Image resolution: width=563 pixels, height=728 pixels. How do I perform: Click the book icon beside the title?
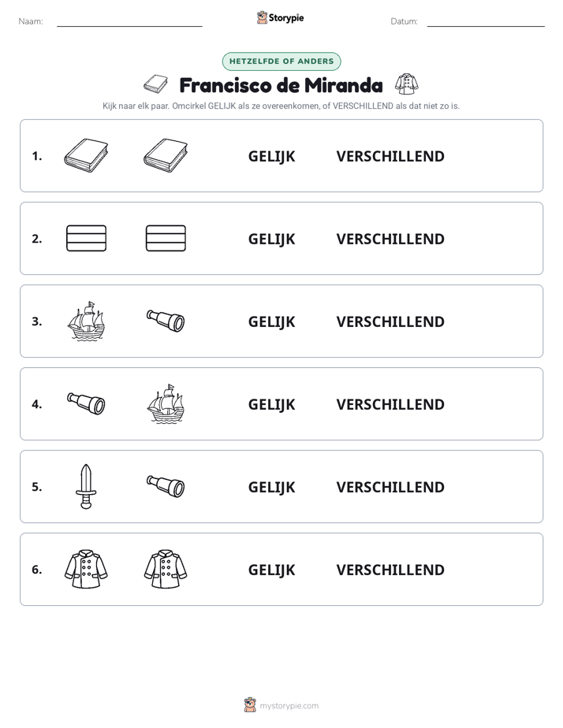pyautogui.click(x=155, y=84)
